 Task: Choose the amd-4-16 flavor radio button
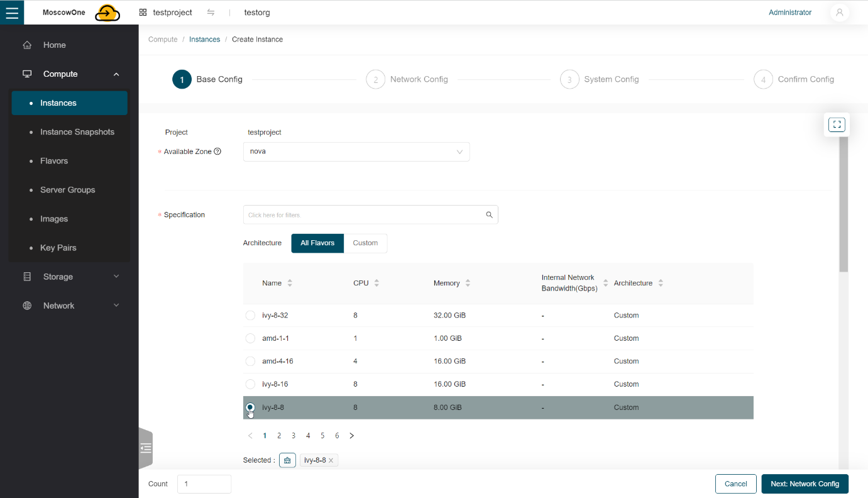250,362
